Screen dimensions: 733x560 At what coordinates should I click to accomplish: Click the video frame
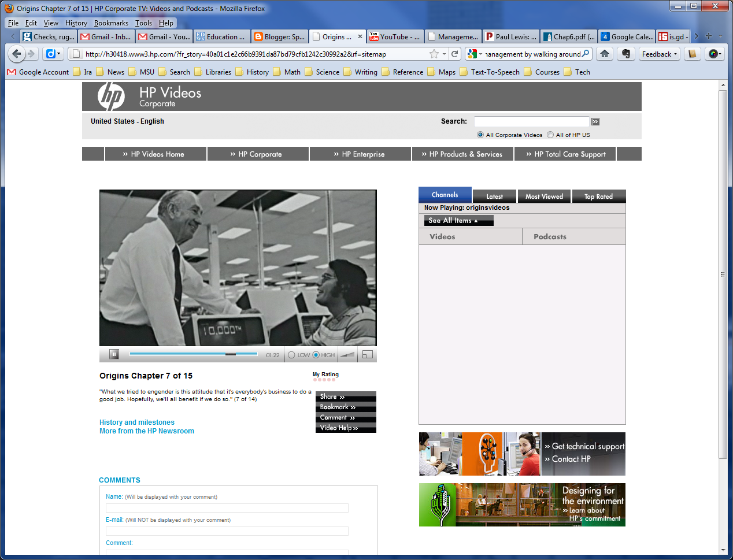point(238,268)
